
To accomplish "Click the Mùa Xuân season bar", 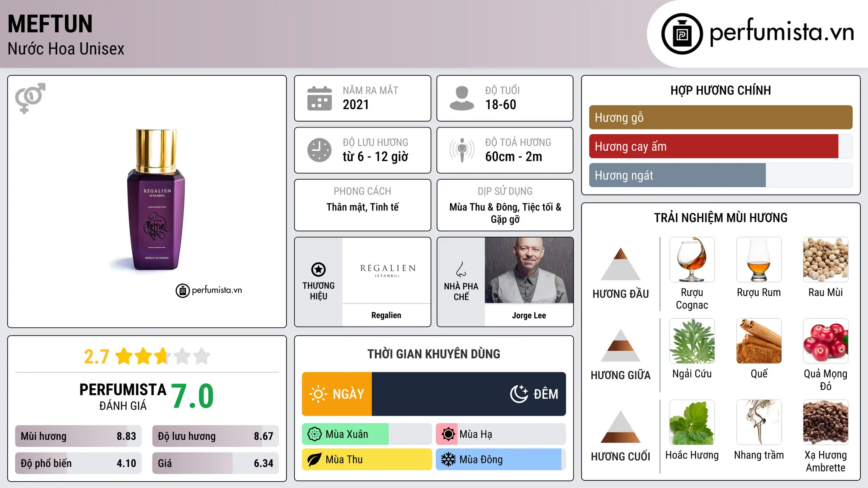I will tap(367, 434).
